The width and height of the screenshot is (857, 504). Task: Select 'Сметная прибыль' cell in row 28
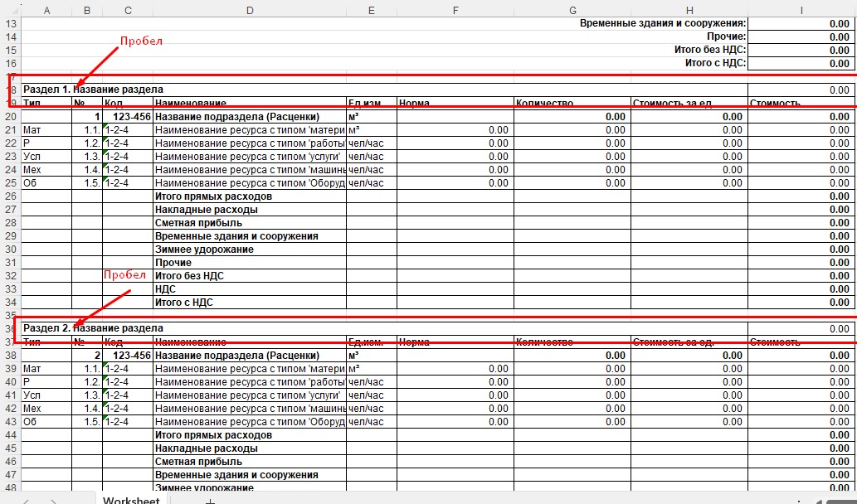click(198, 223)
